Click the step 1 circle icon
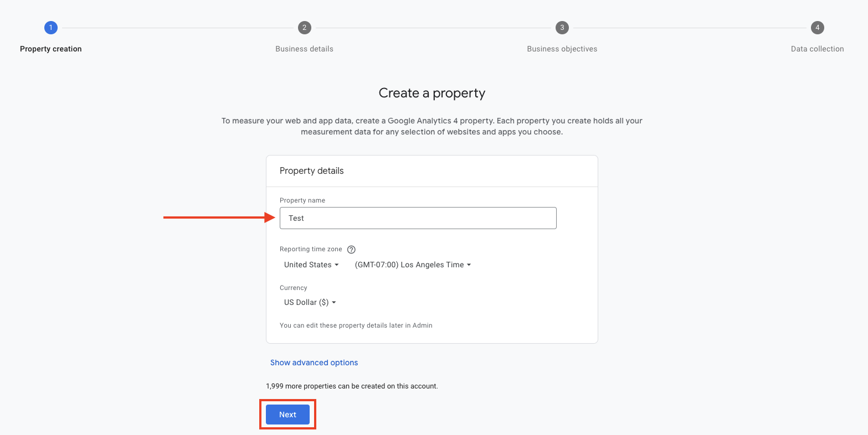The height and width of the screenshot is (435, 868). tap(51, 28)
